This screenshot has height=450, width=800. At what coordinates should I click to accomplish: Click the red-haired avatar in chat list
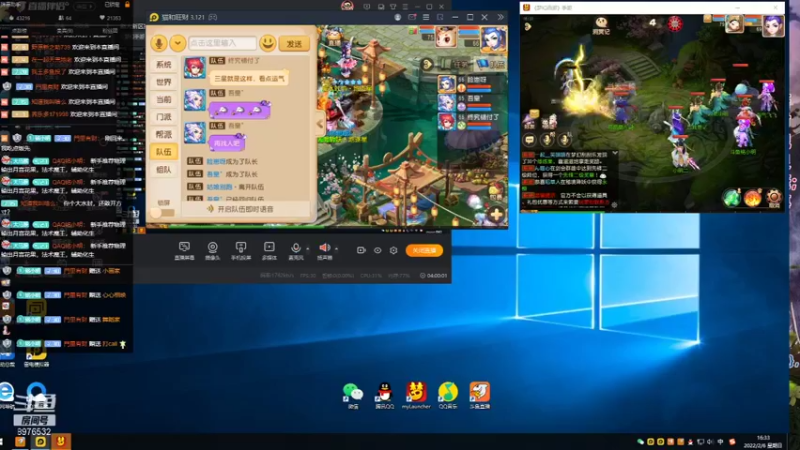194,67
